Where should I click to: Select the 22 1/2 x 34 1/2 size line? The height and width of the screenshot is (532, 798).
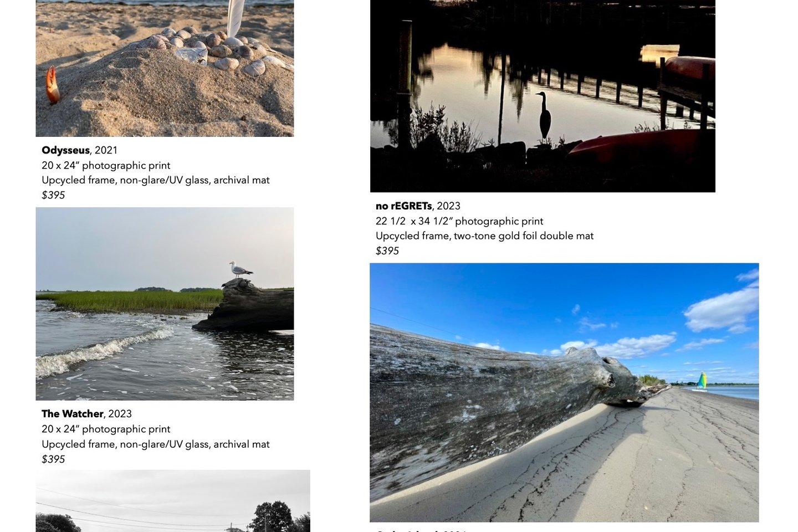459,221
